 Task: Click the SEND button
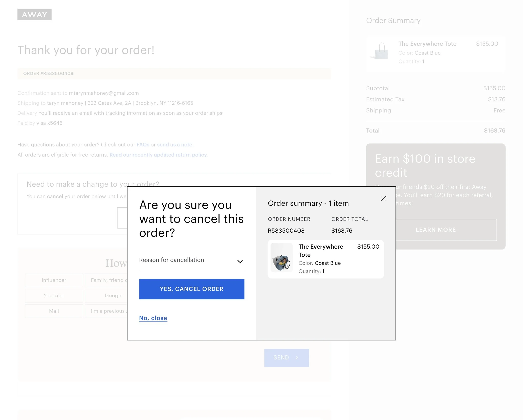pyautogui.click(x=286, y=358)
